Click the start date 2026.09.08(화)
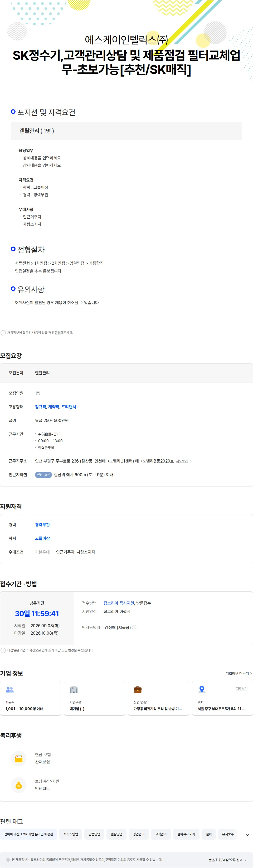 (45, 625)
